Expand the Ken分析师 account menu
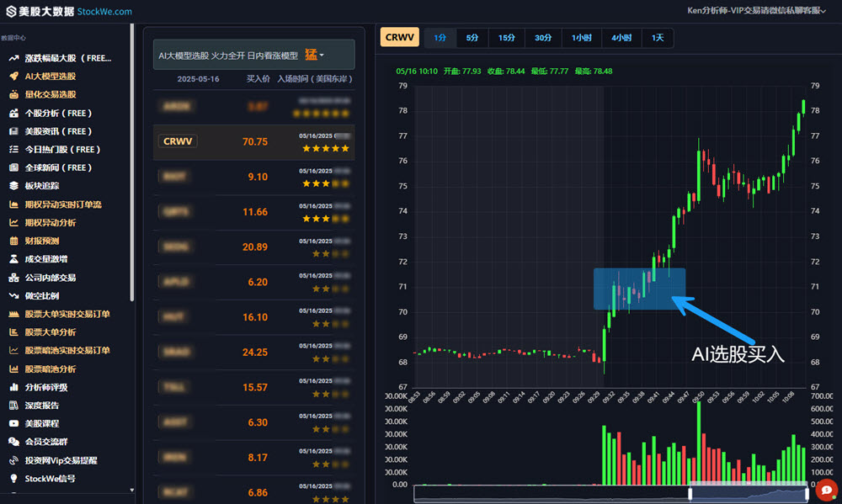 (x=756, y=11)
